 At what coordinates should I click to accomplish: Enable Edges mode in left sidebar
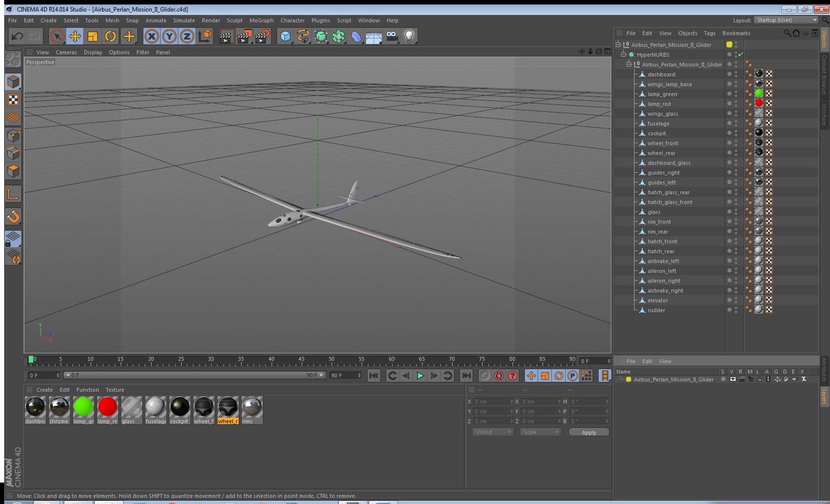13,154
